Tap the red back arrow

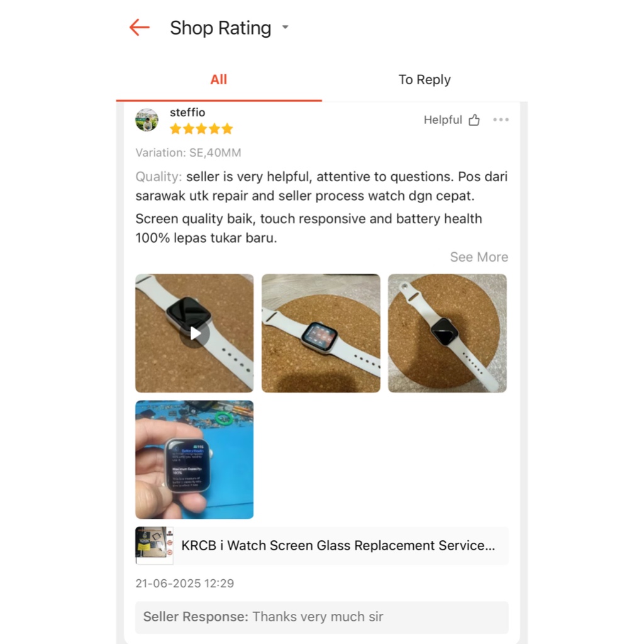point(140,28)
